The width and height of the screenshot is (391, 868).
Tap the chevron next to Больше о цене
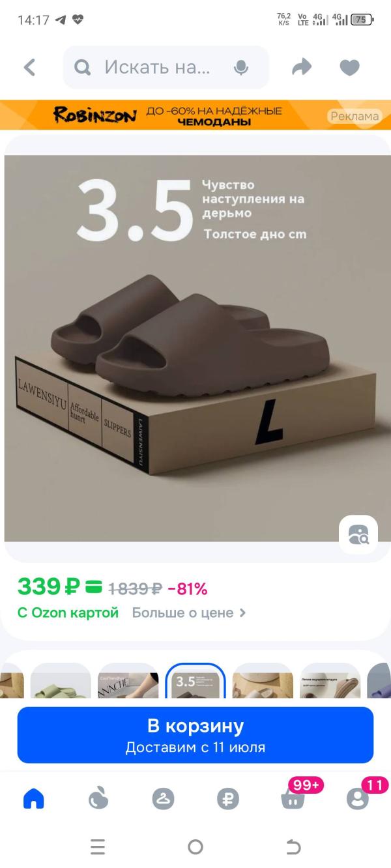tap(242, 613)
